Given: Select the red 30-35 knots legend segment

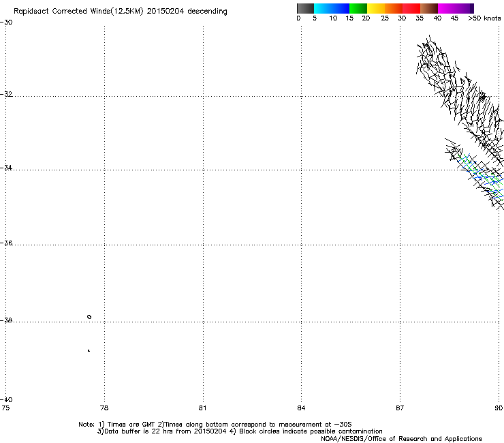Looking at the screenshot, I should 411,8.
